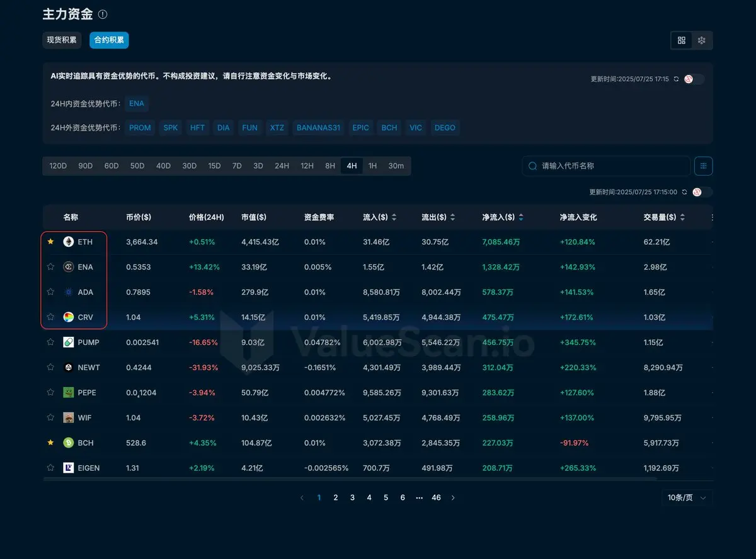Viewport: 756px width, 559px height.
Task: Favorite PUMP with its star
Action: [50, 342]
